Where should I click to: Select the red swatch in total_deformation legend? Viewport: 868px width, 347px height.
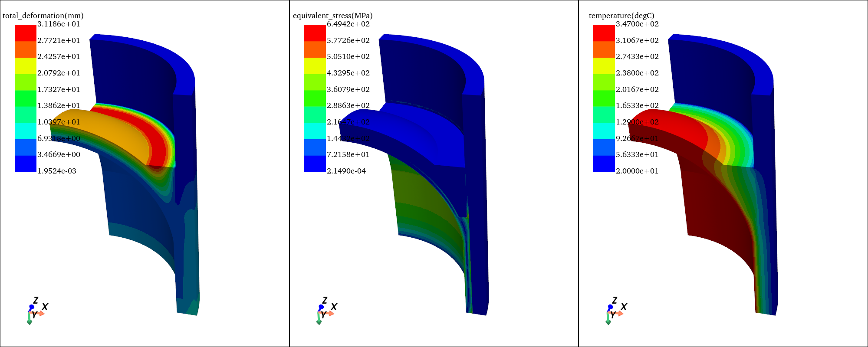25,33
